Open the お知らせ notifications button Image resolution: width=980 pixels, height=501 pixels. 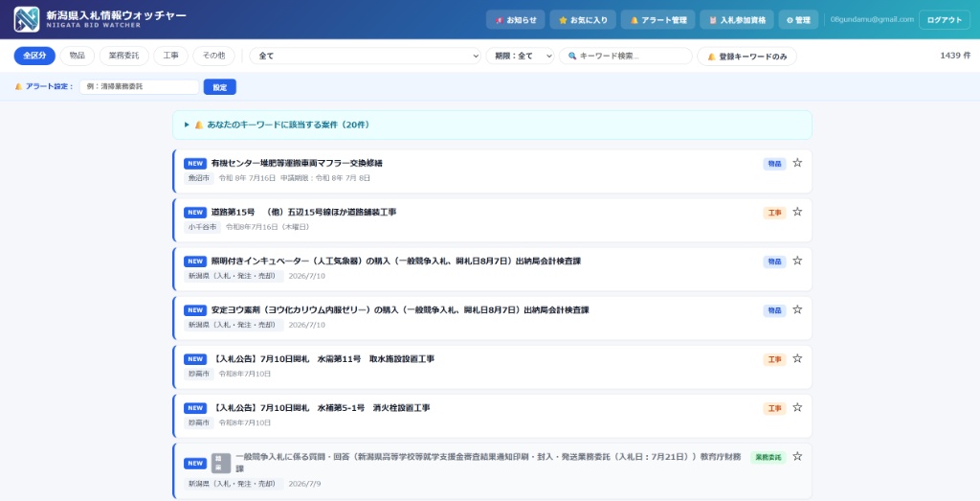click(x=516, y=19)
